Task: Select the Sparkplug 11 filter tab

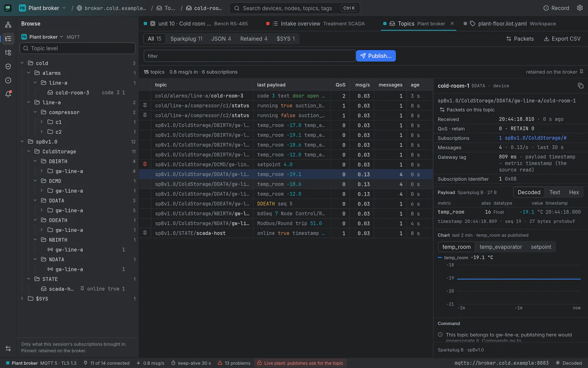Action: 186,39
